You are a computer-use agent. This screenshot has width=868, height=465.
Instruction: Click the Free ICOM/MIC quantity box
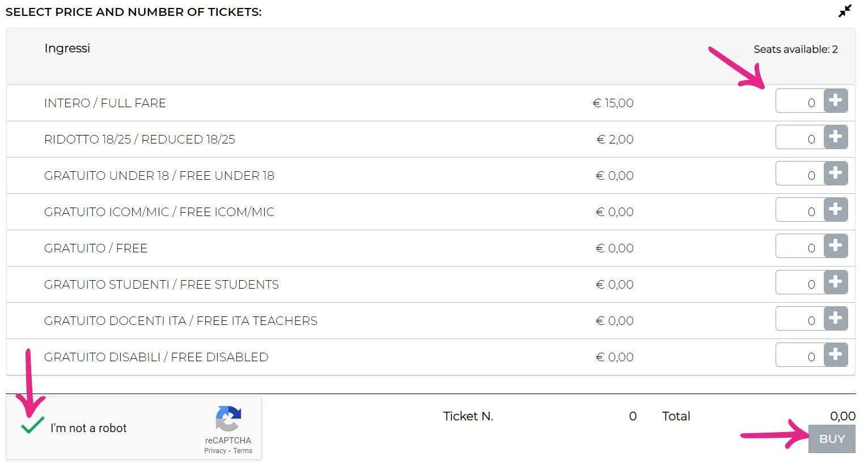[x=799, y=212]
